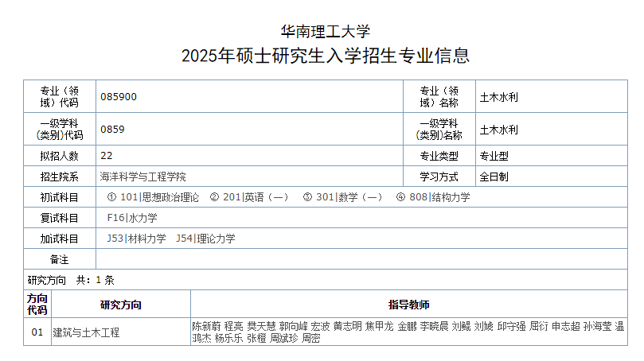Image resolution: width=644 pixels, height=361 pixels.
Task: Click the 专业类型 label
Action: 439,156
